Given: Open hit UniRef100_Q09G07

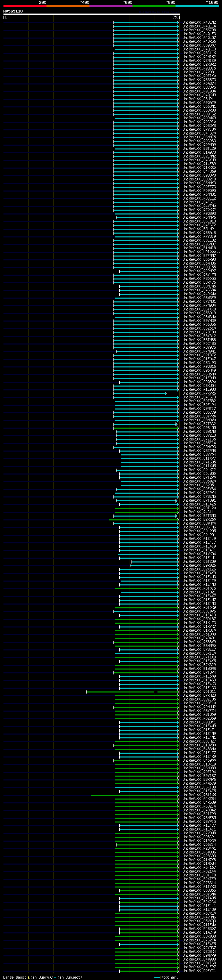Looking at the screenshot, I should coord(199,45).
